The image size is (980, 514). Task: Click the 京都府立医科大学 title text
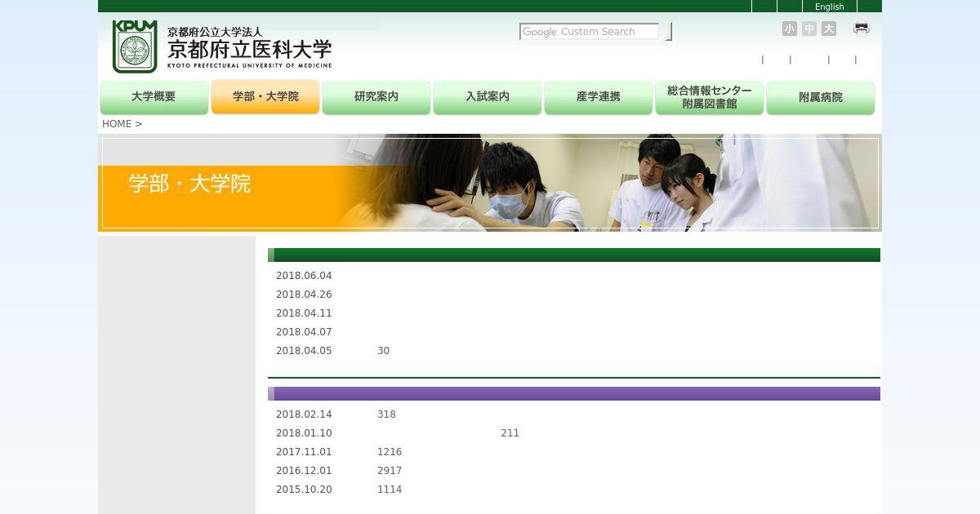point(249,50)
